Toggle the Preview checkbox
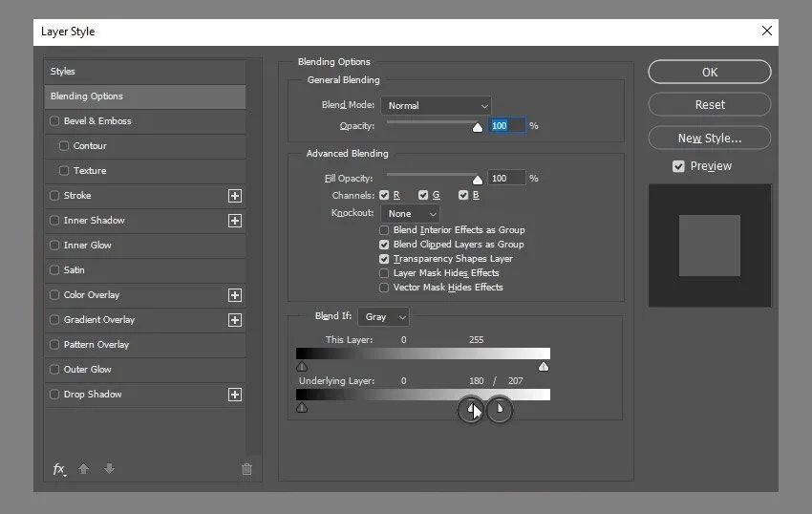This screenshot has height=514, width=812. (x=678, y=166)
